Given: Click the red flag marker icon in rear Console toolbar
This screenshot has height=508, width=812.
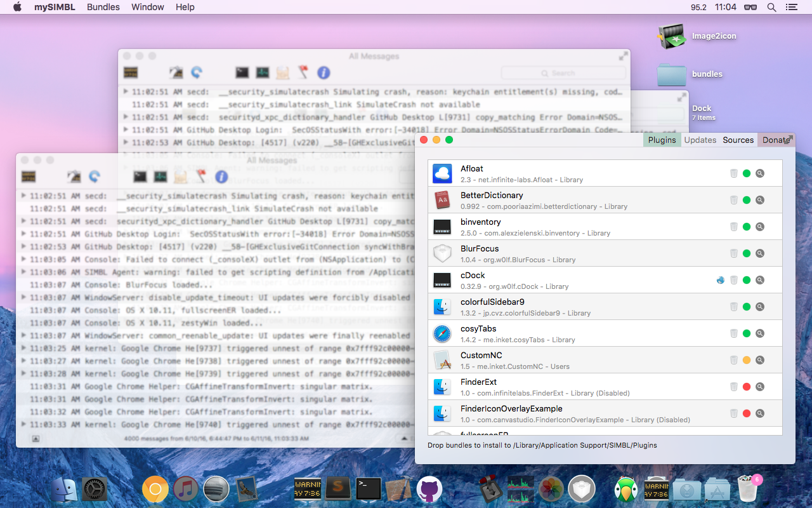Looking at the screenshot, I should click(303, 72).
